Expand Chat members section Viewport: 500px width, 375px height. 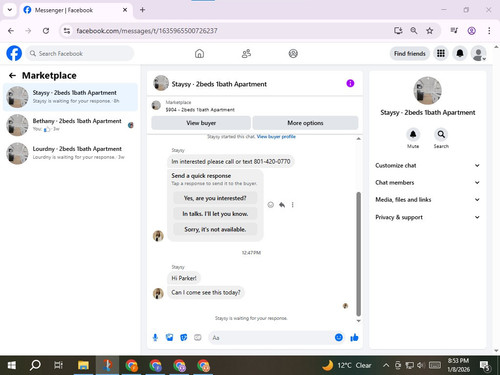428,182
